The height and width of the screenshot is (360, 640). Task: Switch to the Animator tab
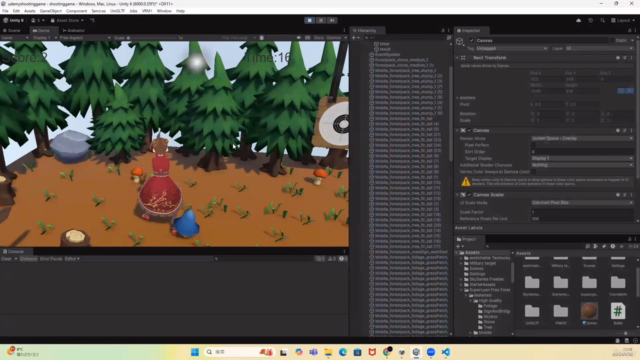pyautogui.click(x=73, y=31)
